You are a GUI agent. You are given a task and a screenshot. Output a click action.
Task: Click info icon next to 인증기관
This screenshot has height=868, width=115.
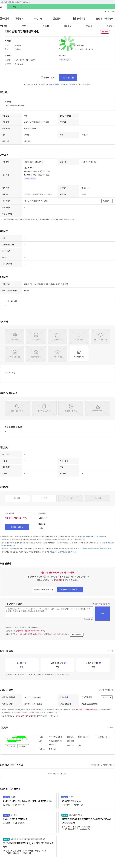click(67, 697)
